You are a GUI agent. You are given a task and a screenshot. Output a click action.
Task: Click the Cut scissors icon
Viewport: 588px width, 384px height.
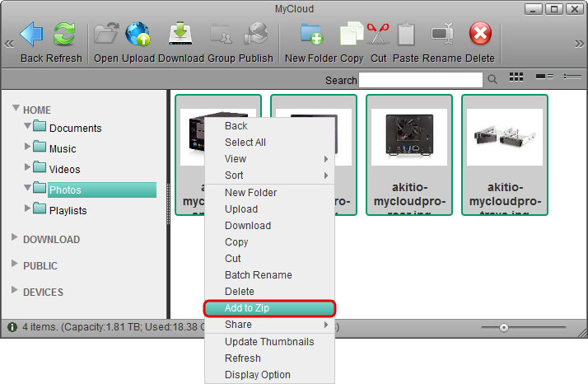(x=378, y=35)
